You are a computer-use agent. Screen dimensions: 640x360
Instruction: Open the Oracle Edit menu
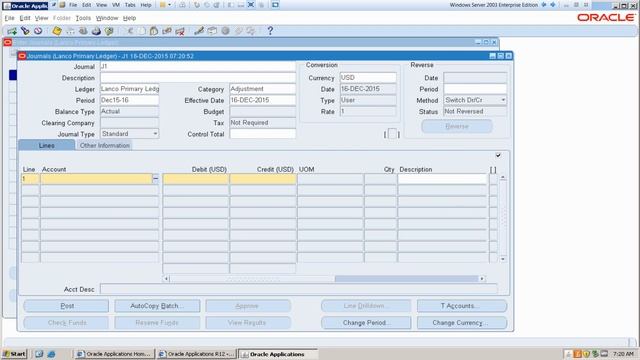pyautogui.click(x=25, y=18)
